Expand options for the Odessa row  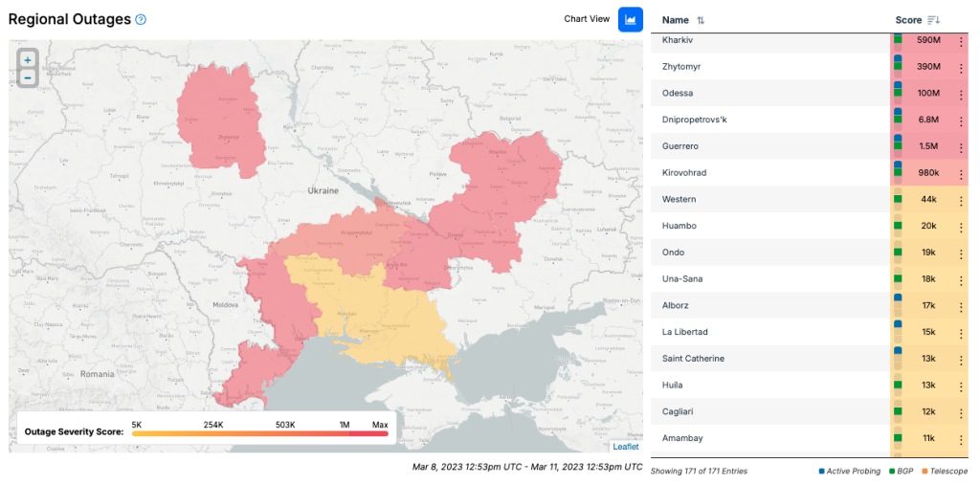click(x=961, y=94)
